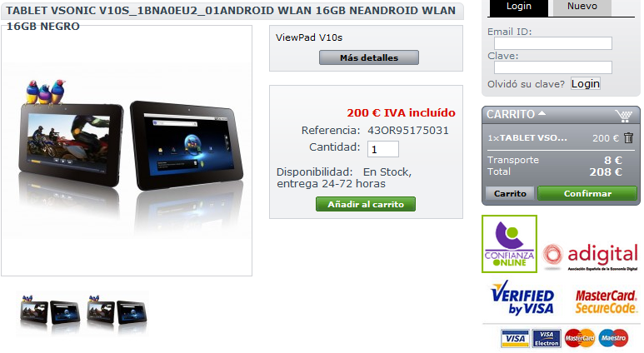Click the Visa card icon

coord(515,338)
